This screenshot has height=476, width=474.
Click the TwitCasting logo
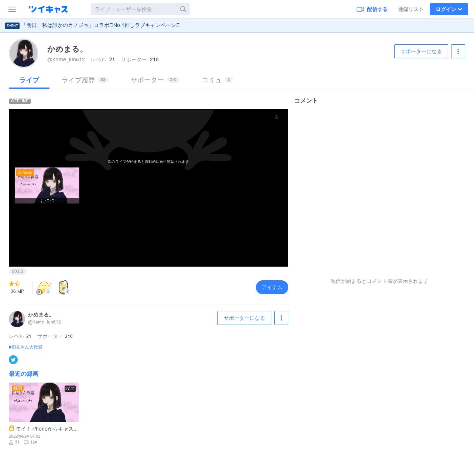pos(48,9)
